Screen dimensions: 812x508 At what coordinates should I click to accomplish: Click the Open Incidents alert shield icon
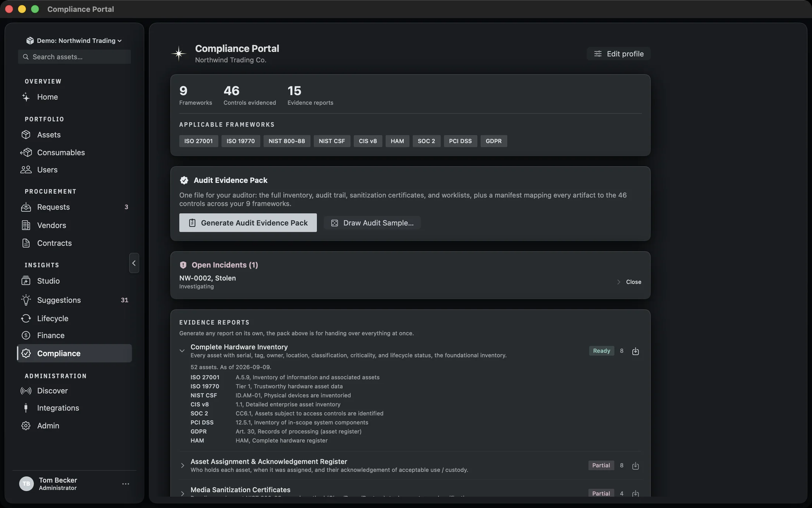183,265
